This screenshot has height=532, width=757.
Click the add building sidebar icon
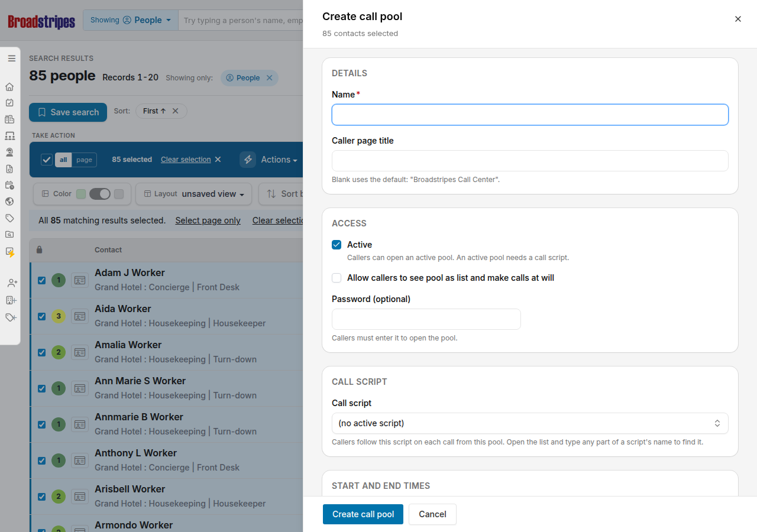point(11,300)
